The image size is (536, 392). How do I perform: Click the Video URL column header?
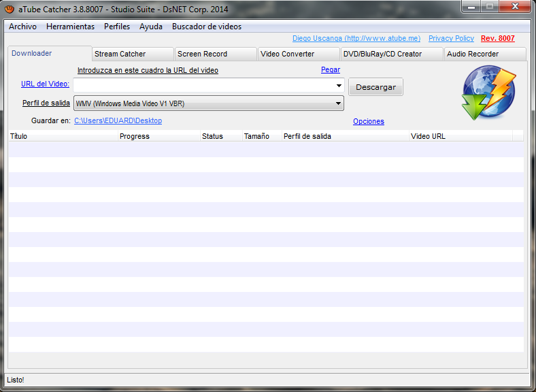pyautogui.click(x=460, y=136)
